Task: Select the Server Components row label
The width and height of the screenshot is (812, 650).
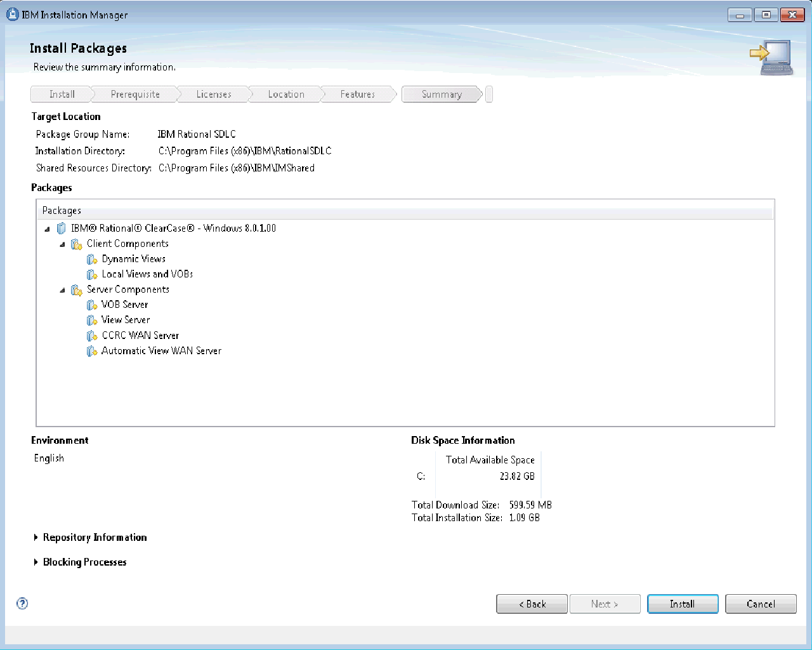Action: coord(128,289)
